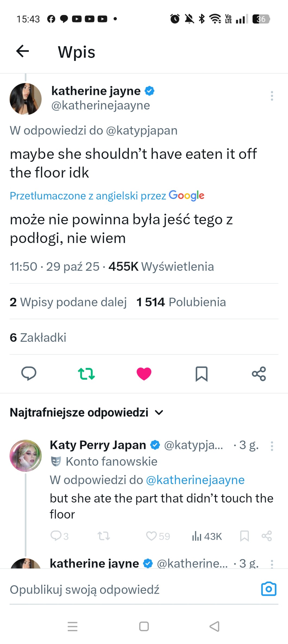Screen dimensions: 288x644
Task: Bookmark the Katy Perry Japan reply
Action: [244, 536]
